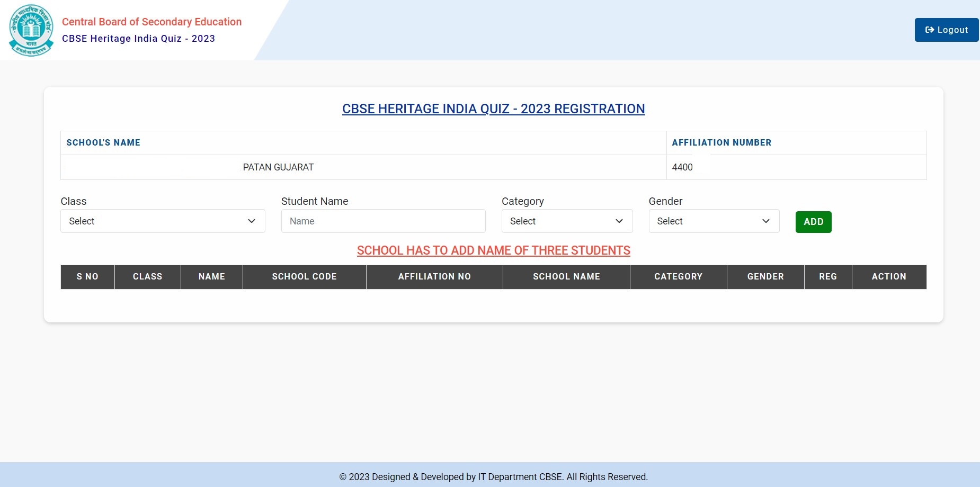This screenshot has width=980, height=487.
Task: Open the Gender dropdown
Action: click(714, 221)
